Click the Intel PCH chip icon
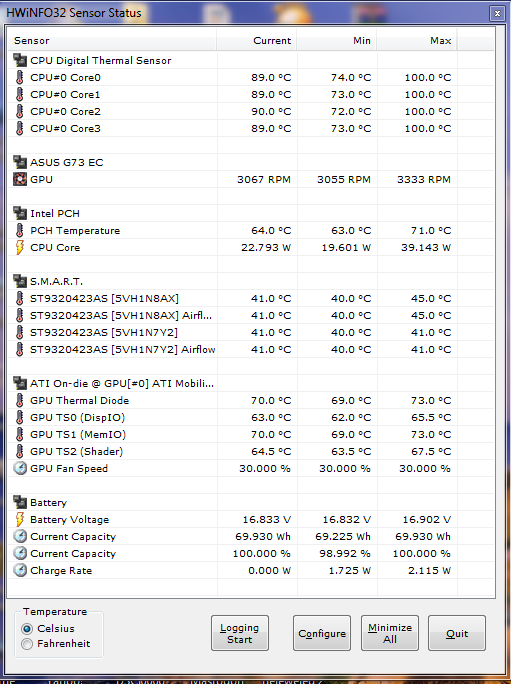This screenshot has width=511, height=684. (20, 213)
